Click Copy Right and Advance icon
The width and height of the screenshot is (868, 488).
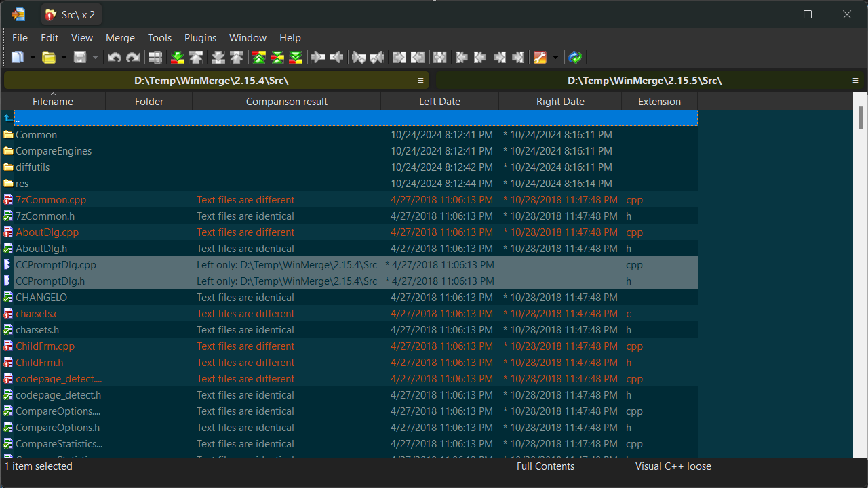click(359, 58)
